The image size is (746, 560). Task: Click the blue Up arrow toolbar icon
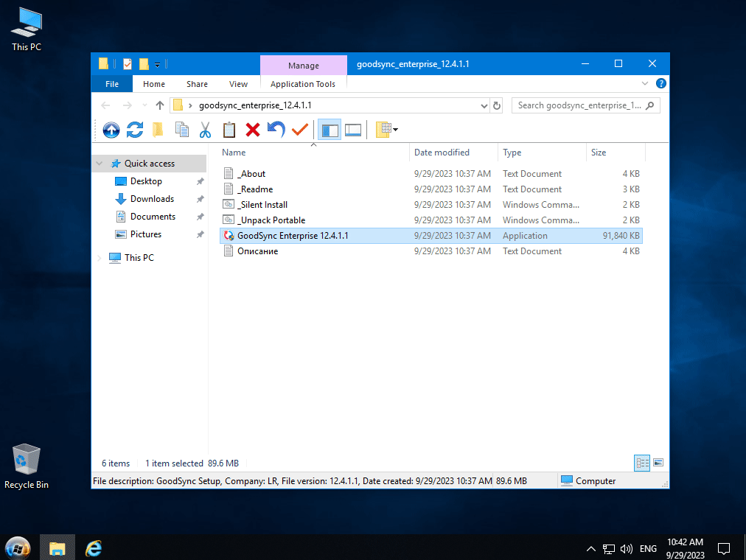click(x=111, y=130)
